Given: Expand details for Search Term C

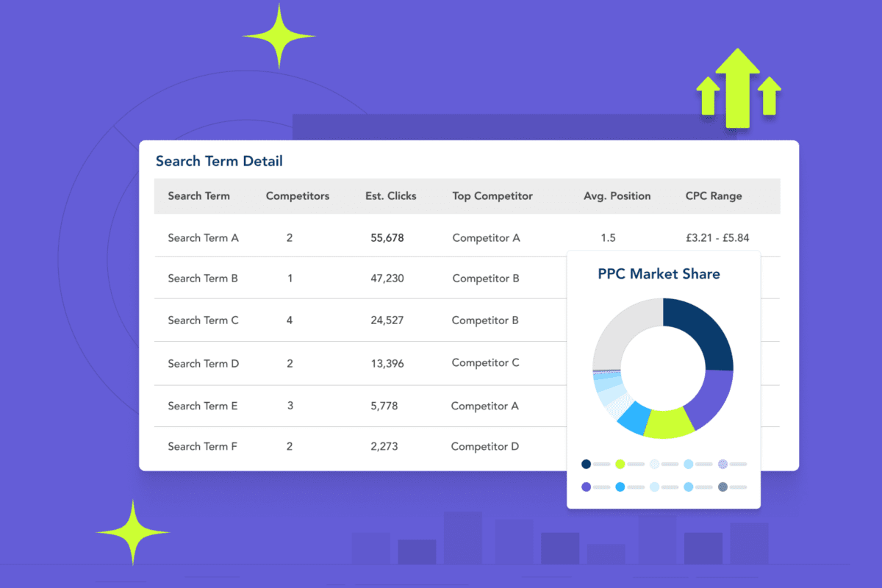Looking at the screenshot, I should (204, 320).
